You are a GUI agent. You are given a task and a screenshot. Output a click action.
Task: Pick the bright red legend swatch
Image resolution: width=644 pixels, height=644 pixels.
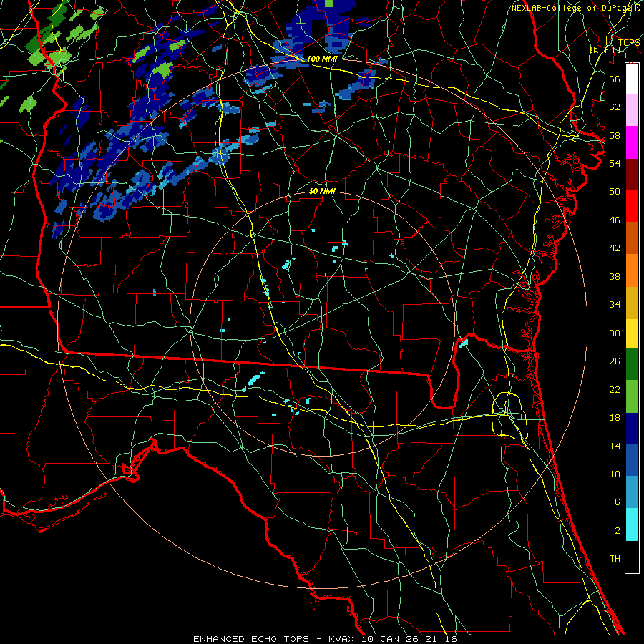pyautogui.click(x=632, y=206)
